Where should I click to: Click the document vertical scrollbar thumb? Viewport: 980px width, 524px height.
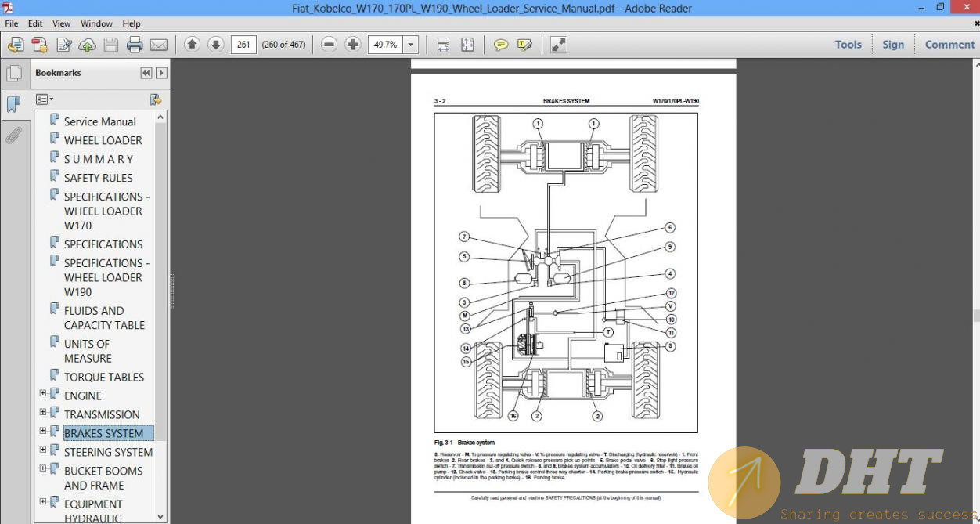(976, 316)
